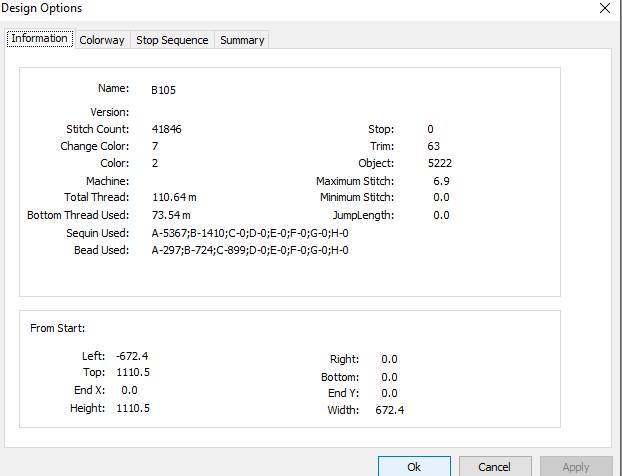Screen dimensions: 622x476
Task: Select total thread value 110.64 m
Action: tap(174, 197)
